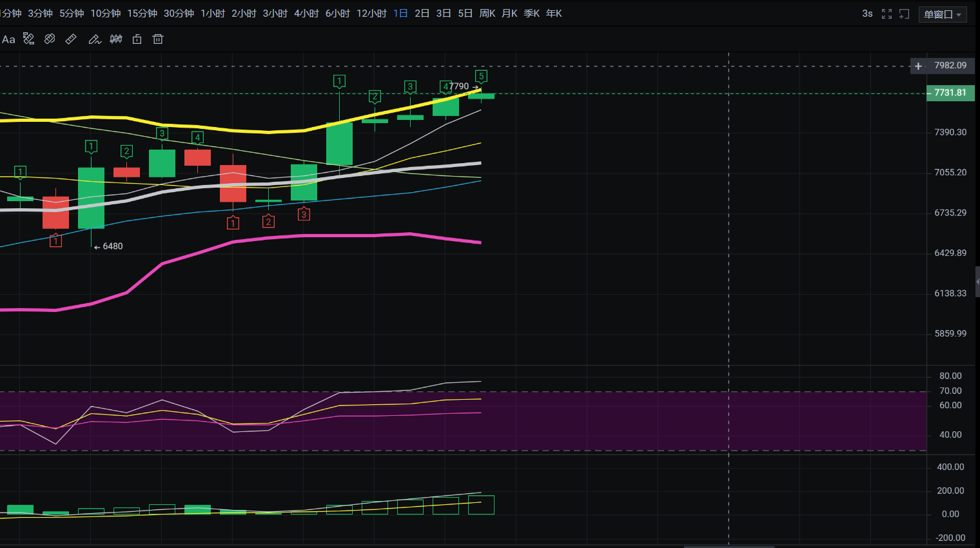Switch to the 1小时 timeframe

[x=213, y=14]
